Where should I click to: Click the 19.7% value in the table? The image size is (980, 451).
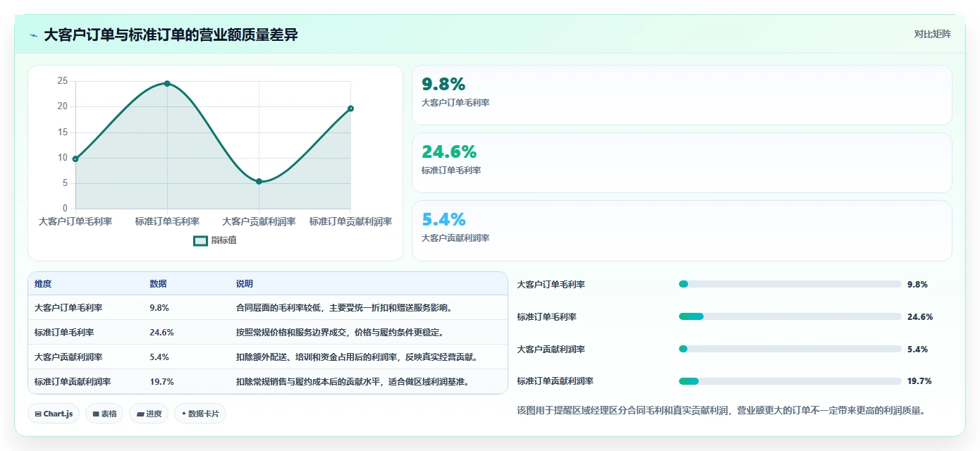pos(161,382)
